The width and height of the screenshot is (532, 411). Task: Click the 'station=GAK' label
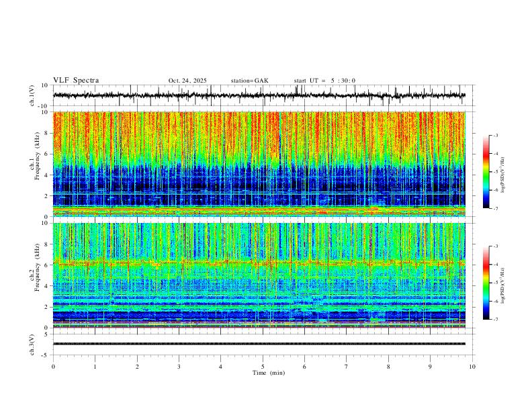click(x=249, y=81)
